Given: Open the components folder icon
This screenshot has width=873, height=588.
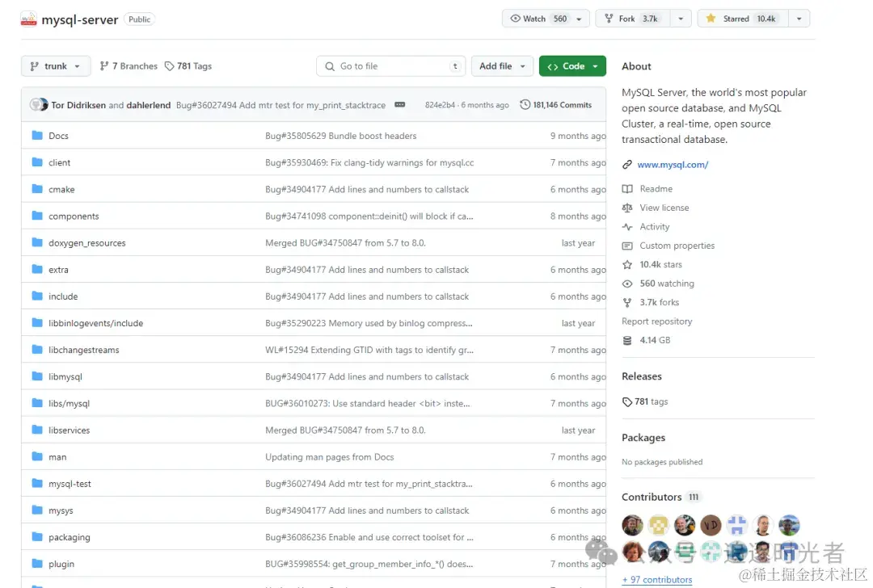Looking at the screenshot, I should coord(37,216).
